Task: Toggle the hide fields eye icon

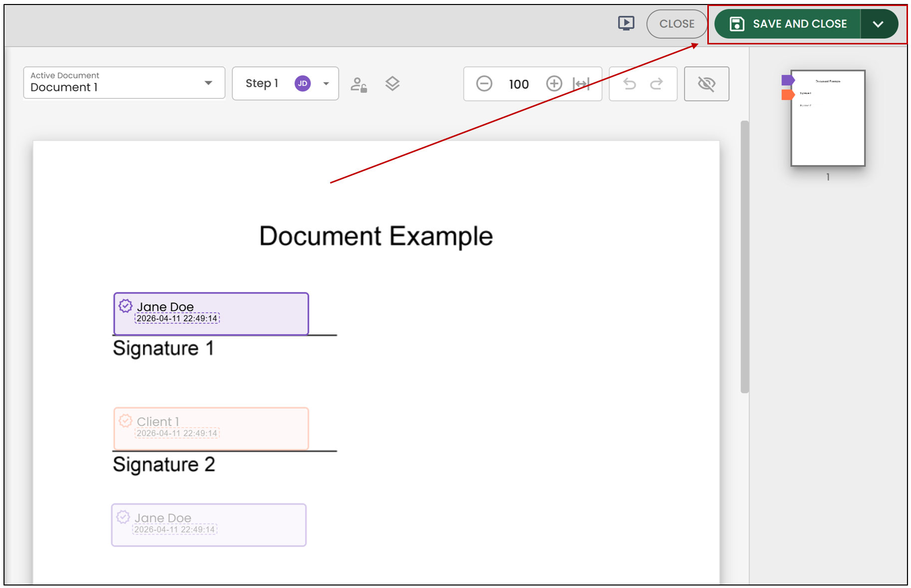Action: [x=706, y=84]
